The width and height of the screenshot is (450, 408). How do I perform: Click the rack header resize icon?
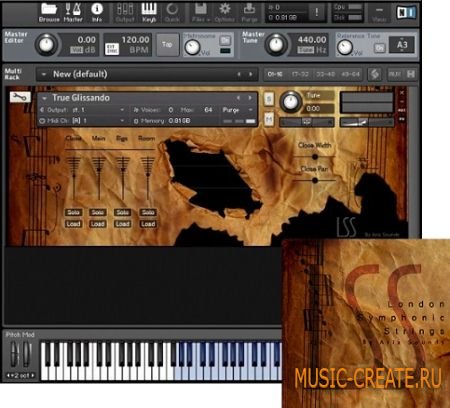pyautogui.click(x=411, y=74)
